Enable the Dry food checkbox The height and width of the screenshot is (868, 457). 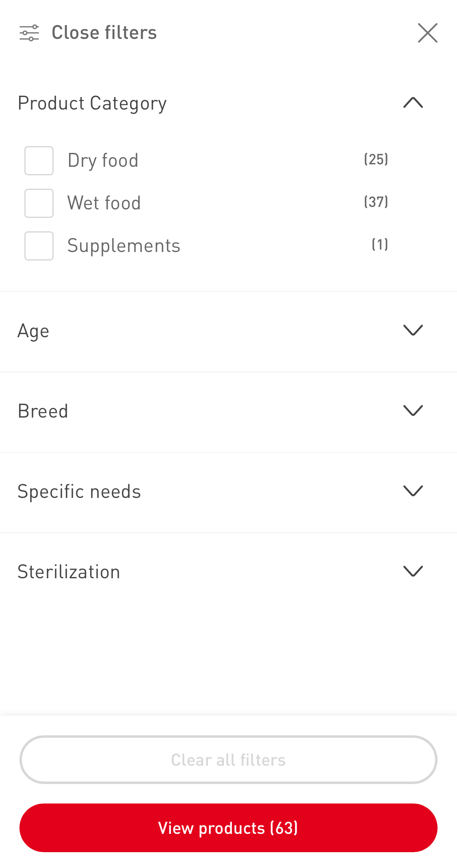39,160
